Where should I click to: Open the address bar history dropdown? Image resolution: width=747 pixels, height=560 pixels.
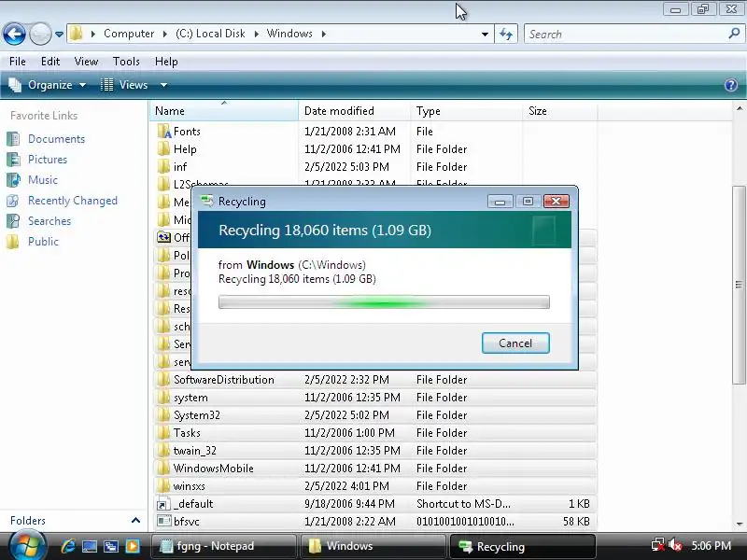point(485,35)
